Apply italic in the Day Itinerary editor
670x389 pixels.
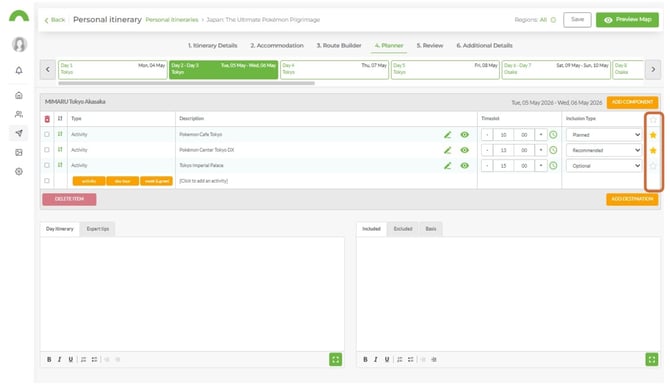[59, 360]
